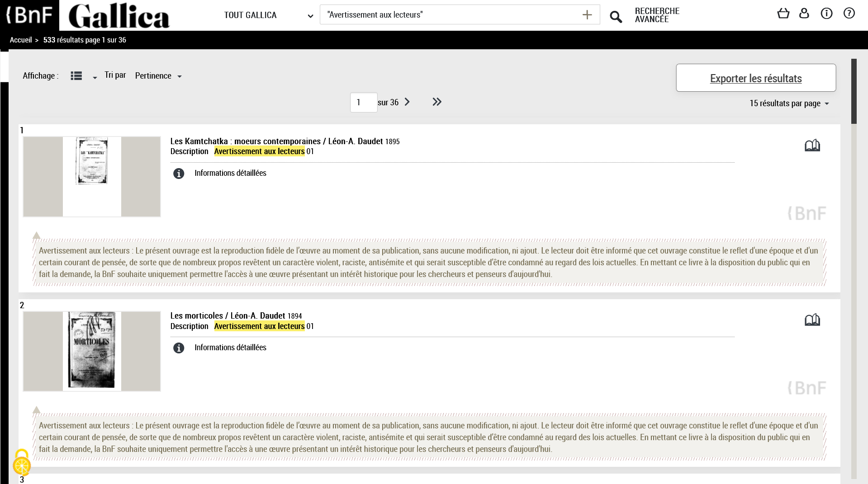Image resolution: width=868 pixels, height=484 pixels.
Task: Click the page number input box
Action: click(x=364, y=102)
